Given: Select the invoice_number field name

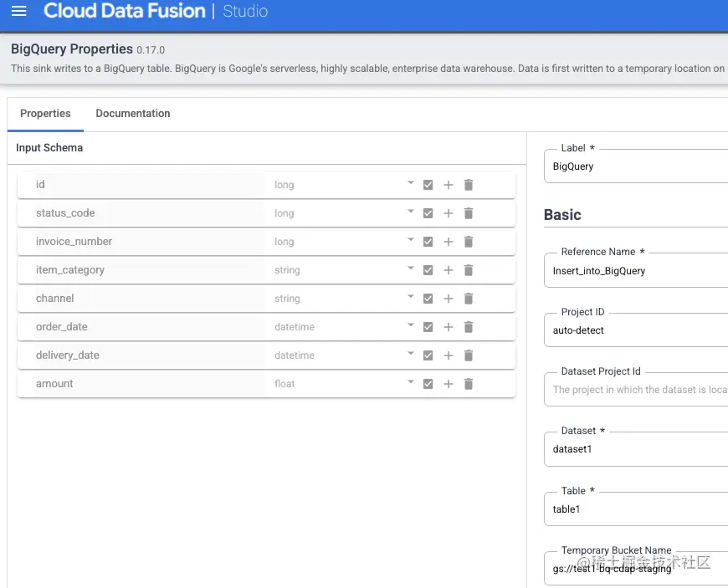Looking at the screenshot, I should (x=74, y=242).
